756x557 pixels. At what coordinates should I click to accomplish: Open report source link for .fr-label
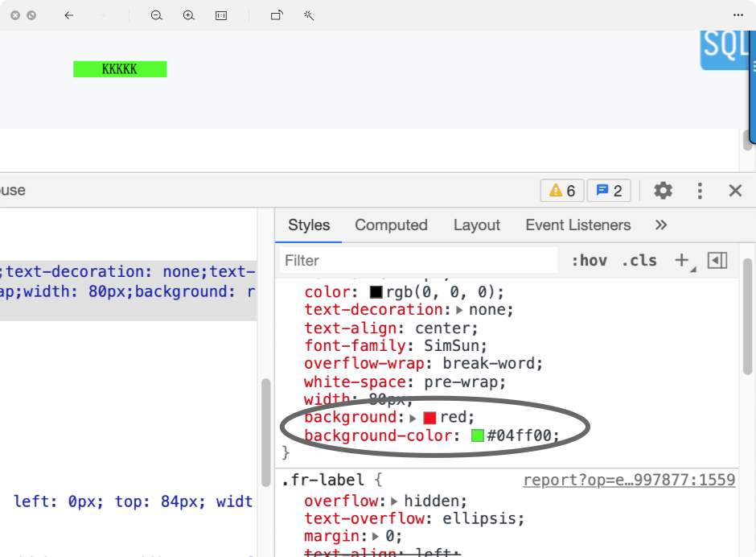(x=629, y=481)
